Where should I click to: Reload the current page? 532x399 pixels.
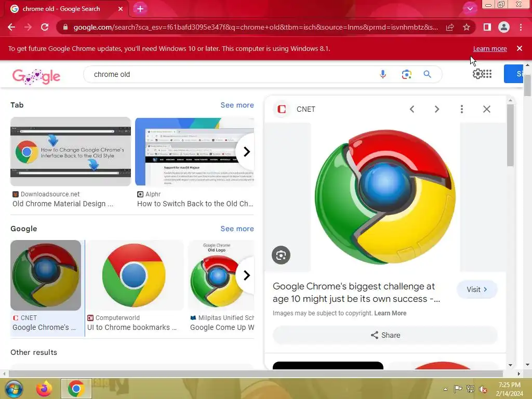pyautogui.click(x=45, y=27)
